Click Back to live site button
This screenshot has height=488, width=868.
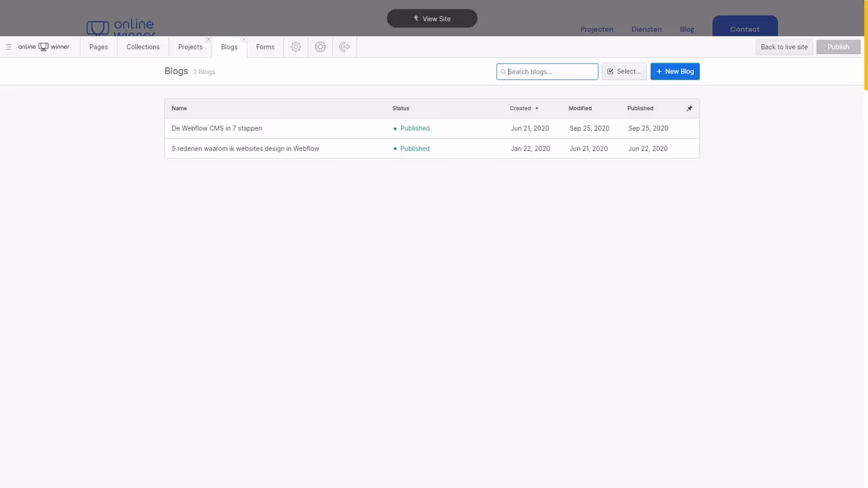[x=784, y=47]
